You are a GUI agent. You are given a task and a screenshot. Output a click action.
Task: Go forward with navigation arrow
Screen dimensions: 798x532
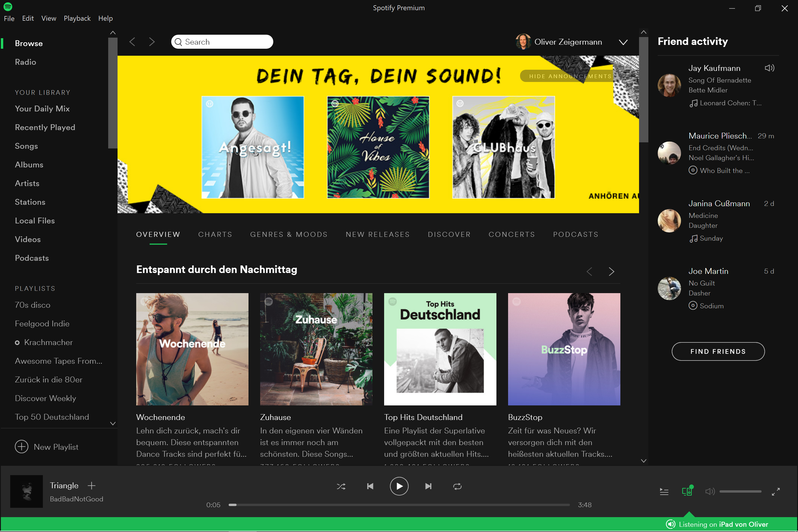click(x=152, y=42)
